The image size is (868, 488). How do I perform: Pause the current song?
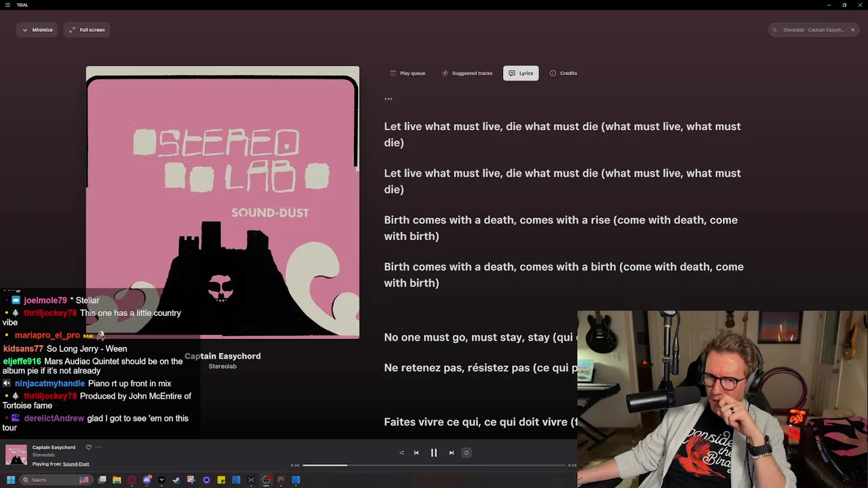(434, 453)
